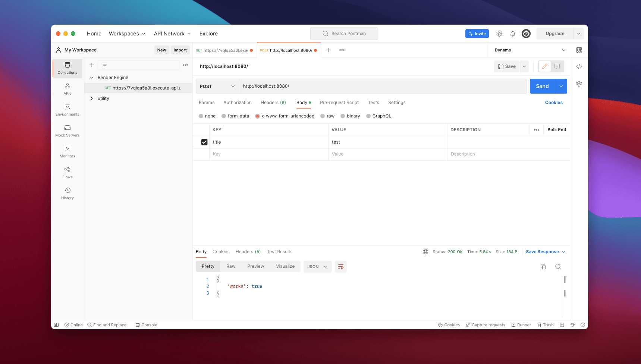
Task: Switch to the Authorization tab
Action: (x=238, y=103)
